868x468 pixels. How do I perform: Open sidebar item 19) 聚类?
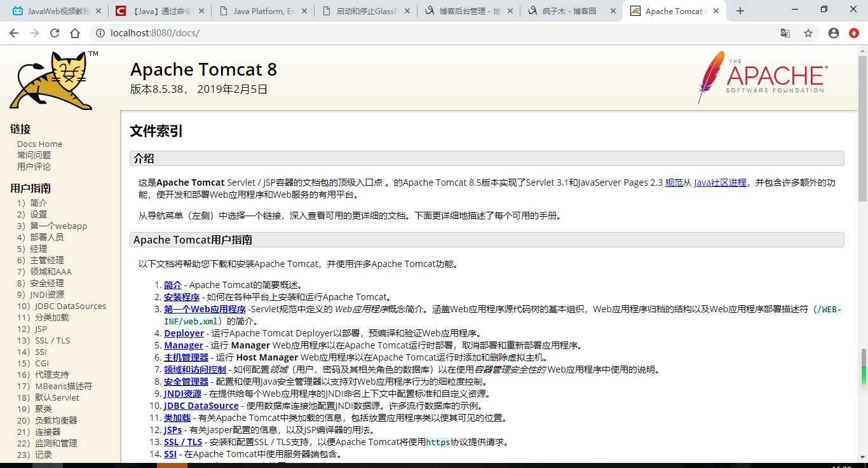point(34,409)
